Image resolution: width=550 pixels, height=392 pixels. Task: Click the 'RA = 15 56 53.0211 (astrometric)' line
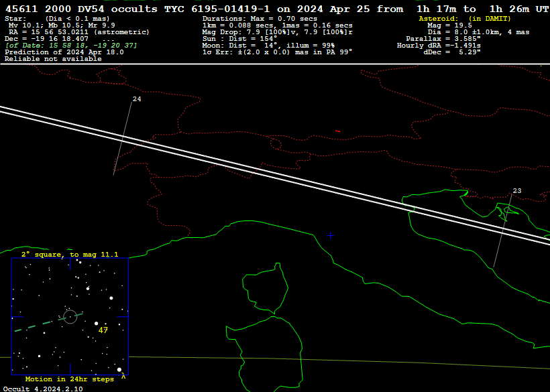point(79,32)
